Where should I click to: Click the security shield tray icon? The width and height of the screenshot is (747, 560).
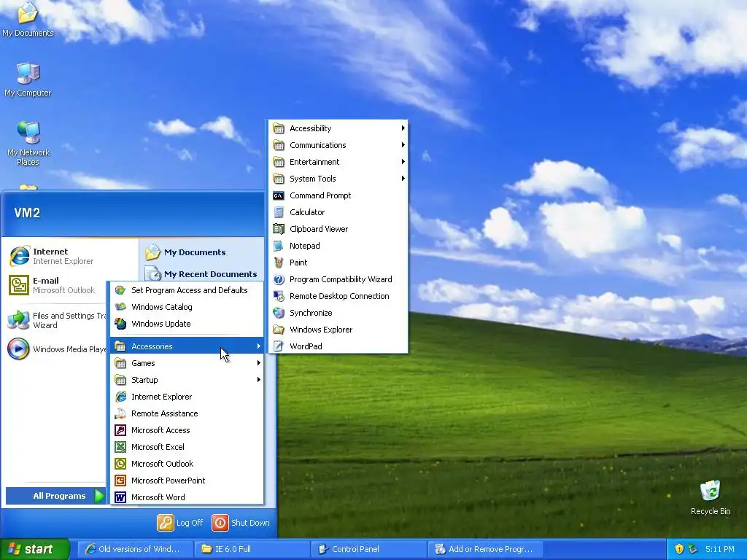(679, 549)
